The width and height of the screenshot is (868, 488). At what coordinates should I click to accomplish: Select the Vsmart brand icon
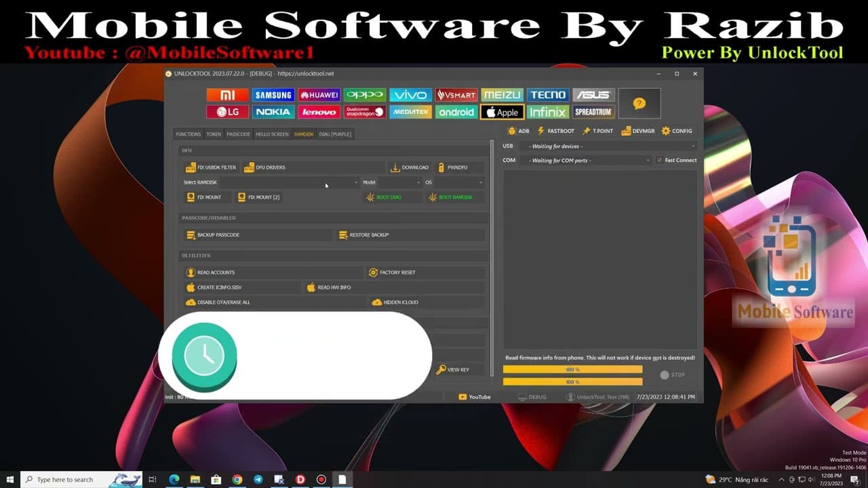click(456, 95)
